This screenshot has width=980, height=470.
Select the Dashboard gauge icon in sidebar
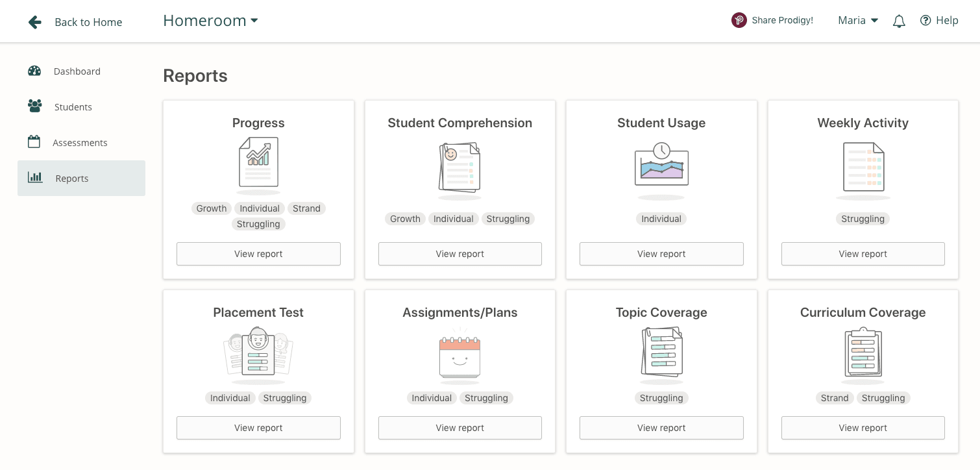(34, 71)
